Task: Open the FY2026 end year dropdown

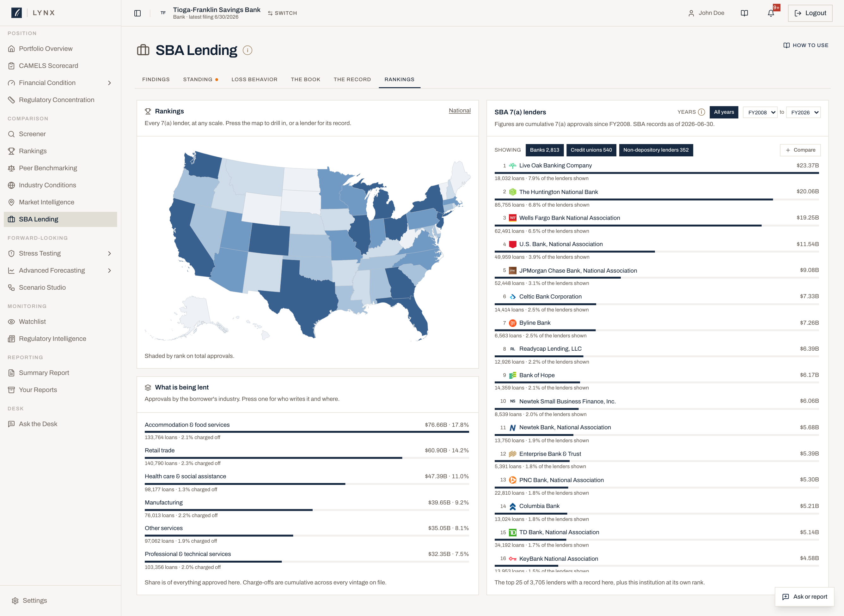Action: pyautogui.click(x=803, y=112)
